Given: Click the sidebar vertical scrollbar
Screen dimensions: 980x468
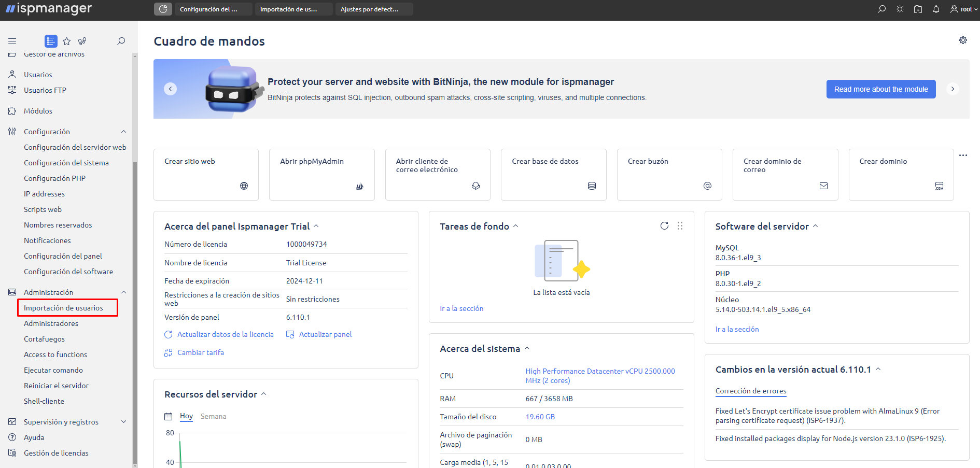Looking at the screenshot, I should click(x=135, y=313).
